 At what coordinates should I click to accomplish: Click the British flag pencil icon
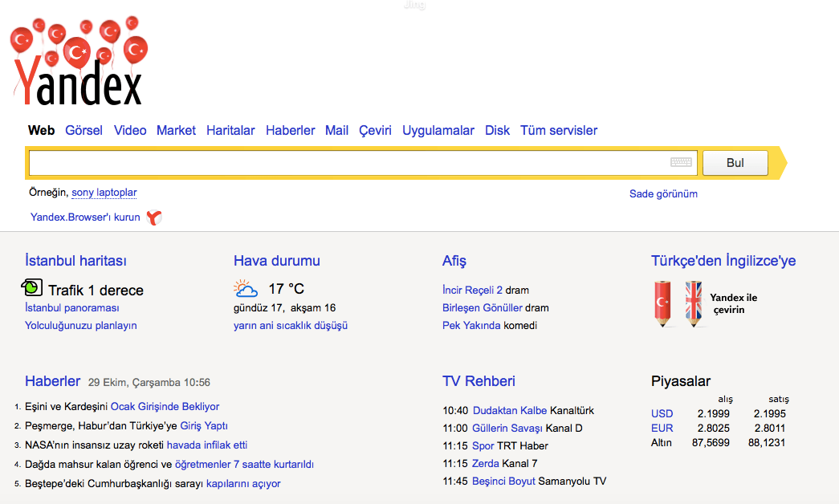tap(694, 303)
